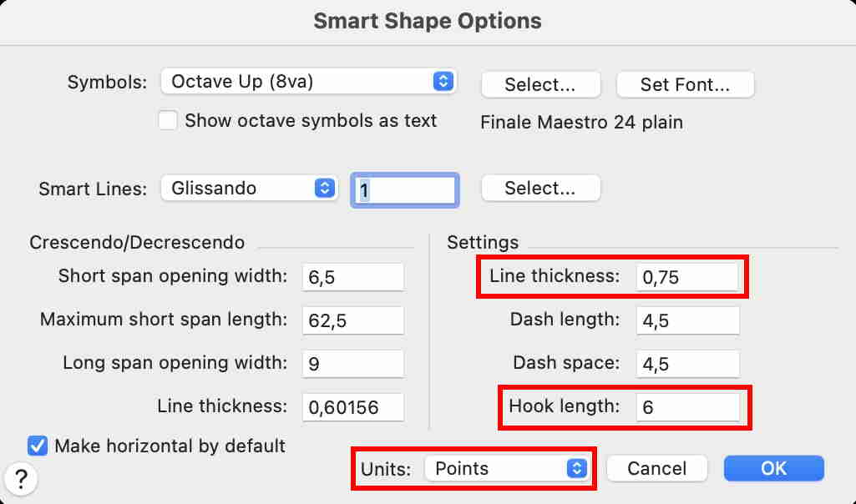Uncheck Make horizontal by default

[38, 446]
